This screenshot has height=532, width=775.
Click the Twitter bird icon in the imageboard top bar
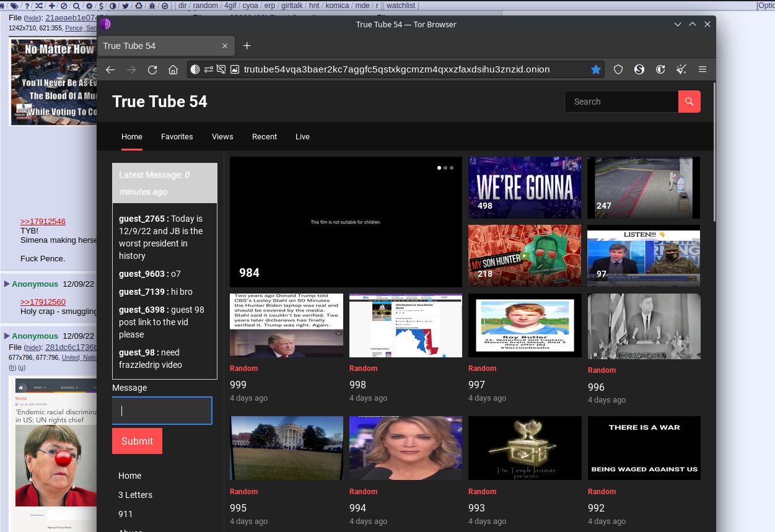(125, 6)
